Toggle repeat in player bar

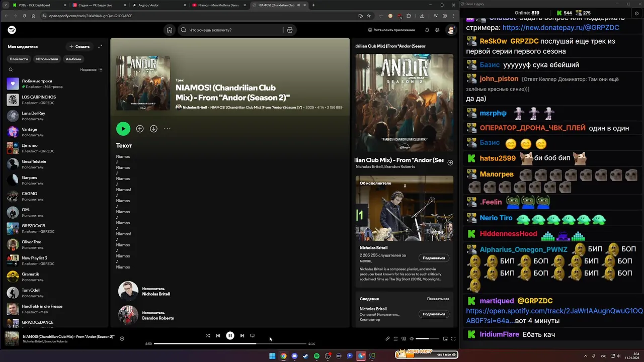click(x=252, y=335)
